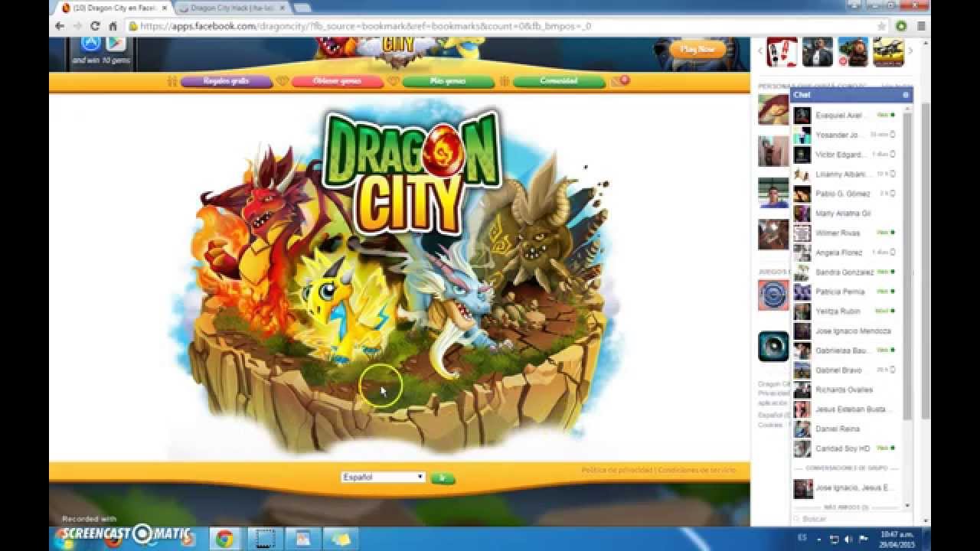Show previous suggested games with the left arrow

(x=760, y=51)
